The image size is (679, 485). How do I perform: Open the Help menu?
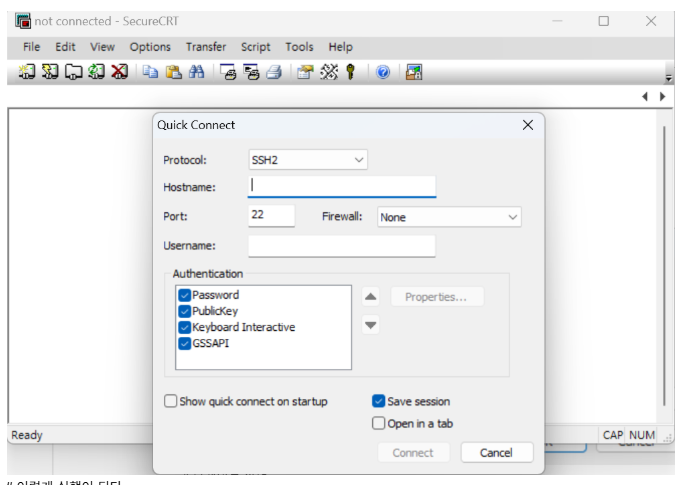(340, 47)
